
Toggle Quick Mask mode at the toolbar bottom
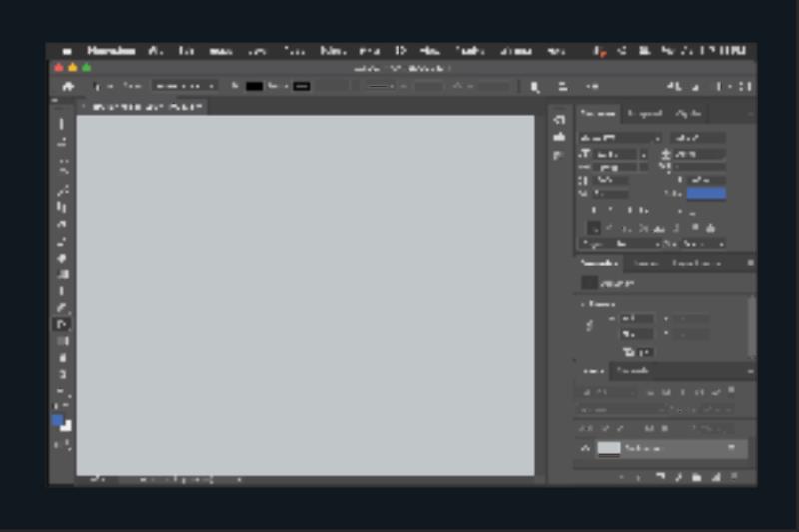tap(57, 445)
